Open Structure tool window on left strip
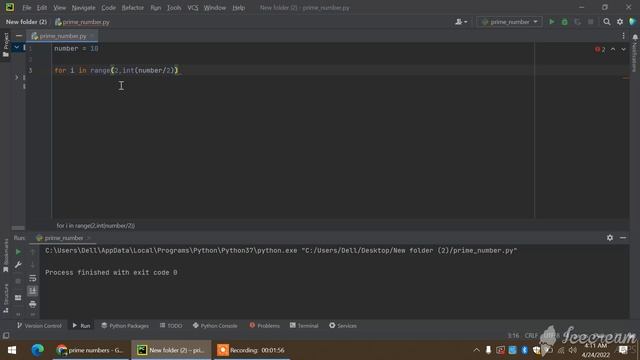This screenshot has width=640, height=360. 6,298
